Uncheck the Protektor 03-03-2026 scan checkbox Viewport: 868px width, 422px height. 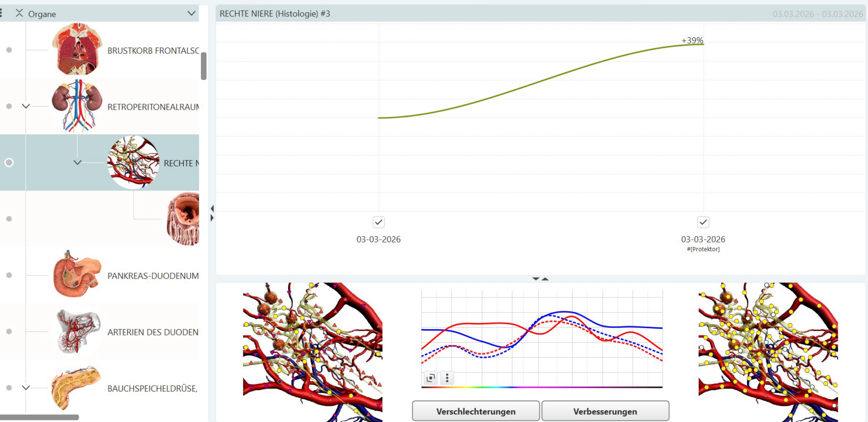703,222
